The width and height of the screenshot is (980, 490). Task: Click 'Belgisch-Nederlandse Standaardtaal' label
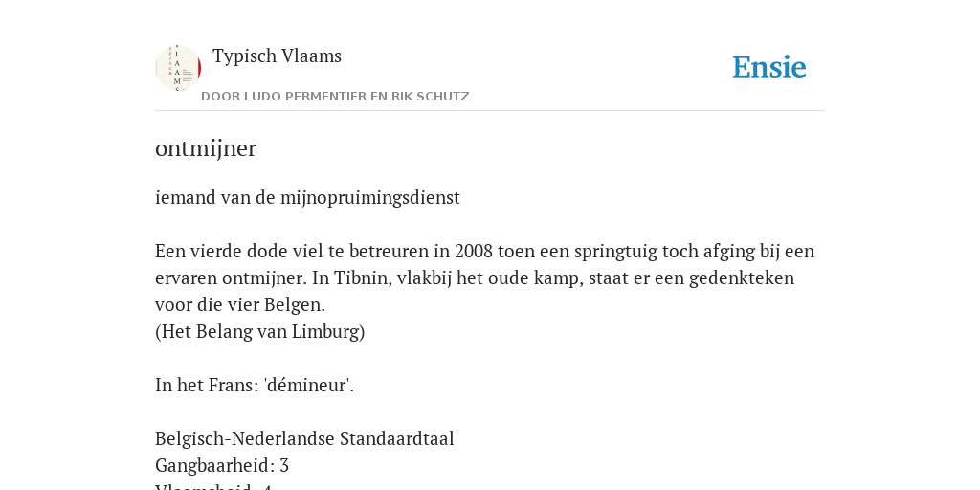[x=304, y=438]
